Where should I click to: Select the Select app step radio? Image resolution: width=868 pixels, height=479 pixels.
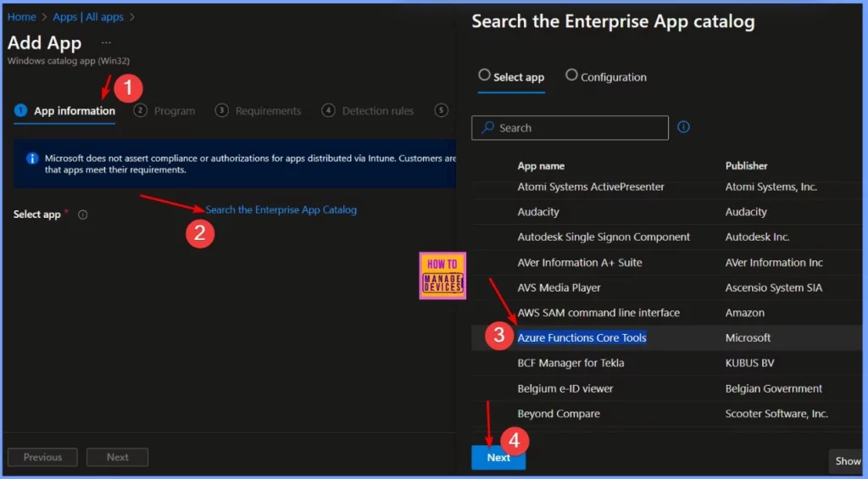click(484, 75)
